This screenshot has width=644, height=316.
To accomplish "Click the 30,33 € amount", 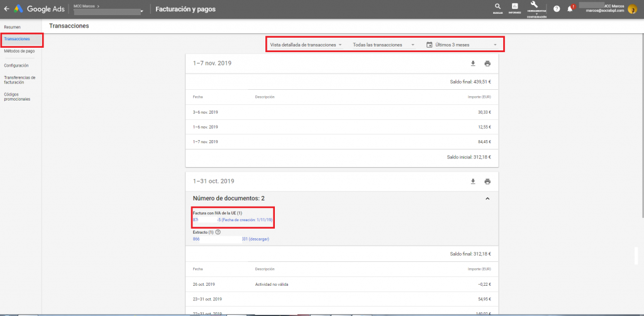I will 483,112.
